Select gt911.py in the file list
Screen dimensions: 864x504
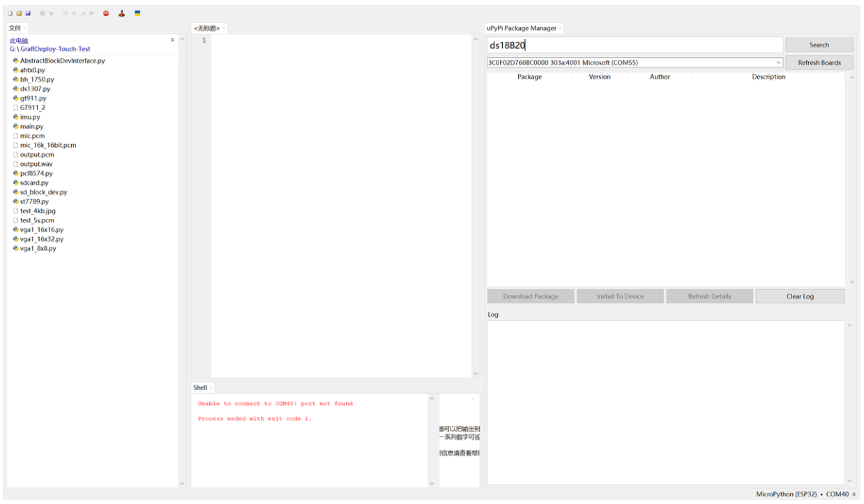(x=33, y=98)
